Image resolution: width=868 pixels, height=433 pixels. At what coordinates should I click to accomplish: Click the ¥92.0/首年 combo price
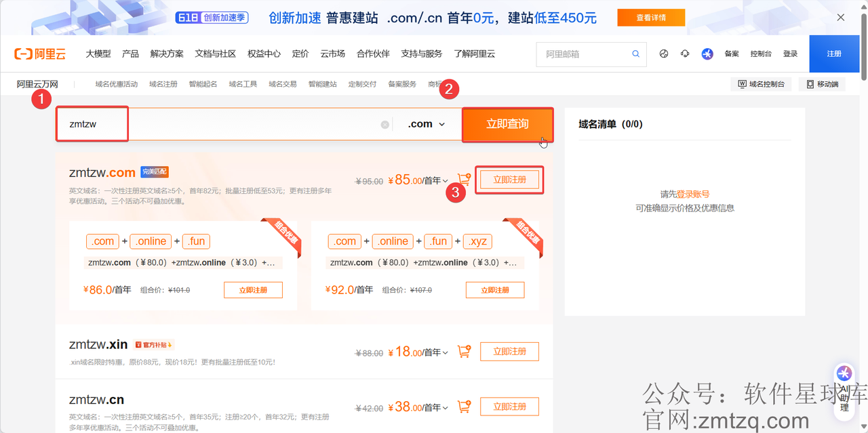(x=349, y=289)
